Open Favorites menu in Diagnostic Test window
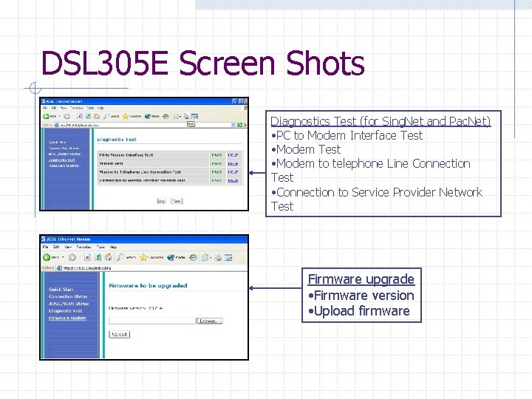The width and height of the screenshot is (532, 399). coord(77,108)
